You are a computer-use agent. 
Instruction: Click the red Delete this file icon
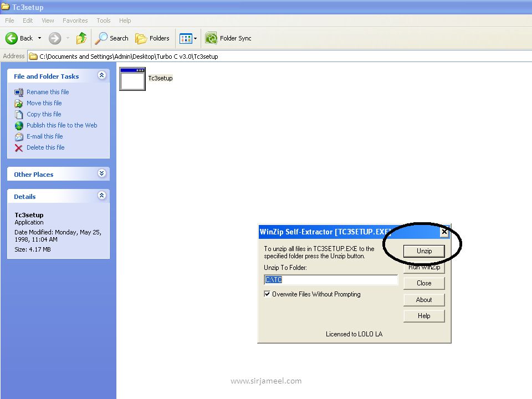(19, 148)
